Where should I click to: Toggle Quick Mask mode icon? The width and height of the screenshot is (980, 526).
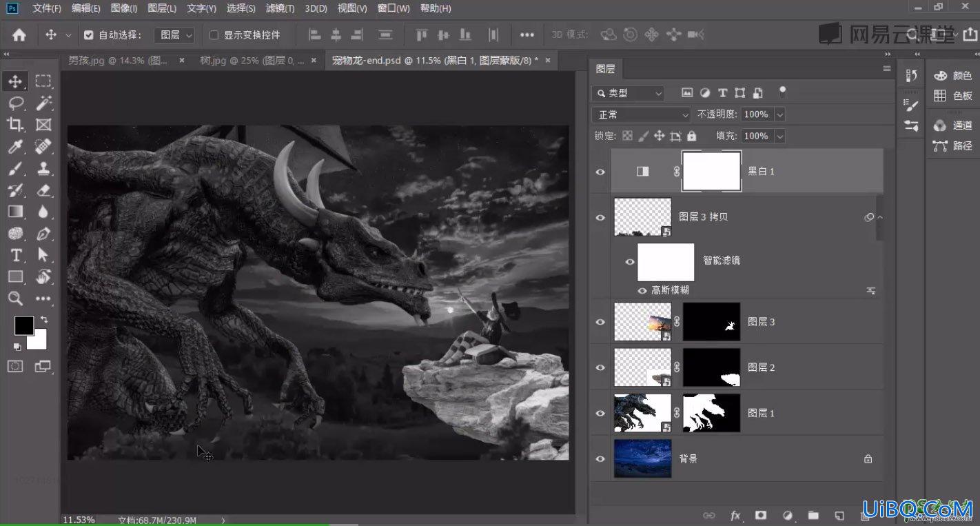[15, 366]
